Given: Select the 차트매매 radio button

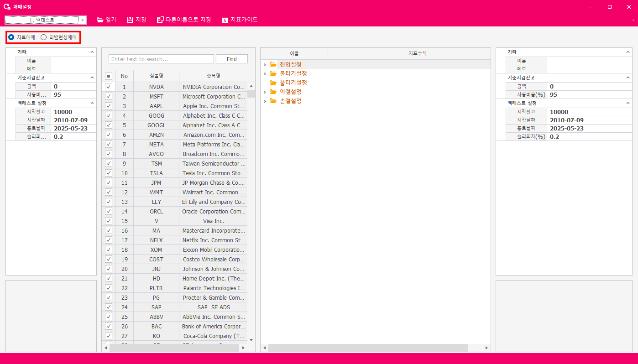Looking at the screenshot, I should pyautogui.click(x=11, y=37).
